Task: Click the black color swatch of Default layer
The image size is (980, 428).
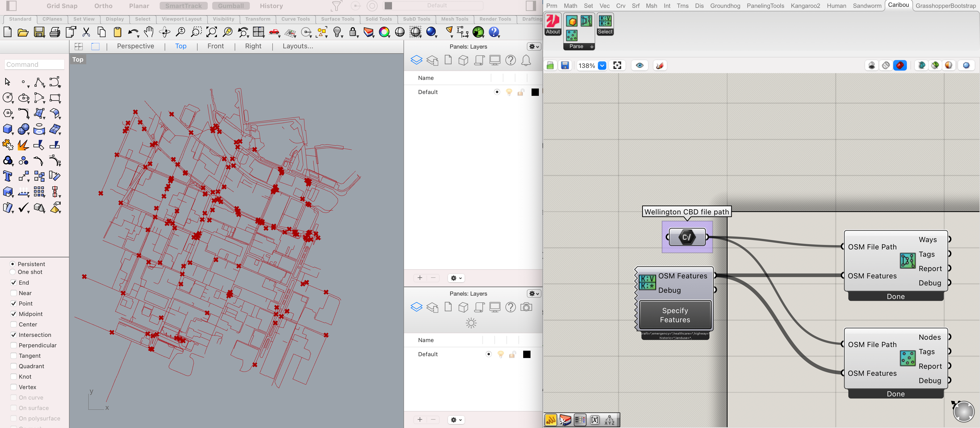Action: [x=535, y=92]
